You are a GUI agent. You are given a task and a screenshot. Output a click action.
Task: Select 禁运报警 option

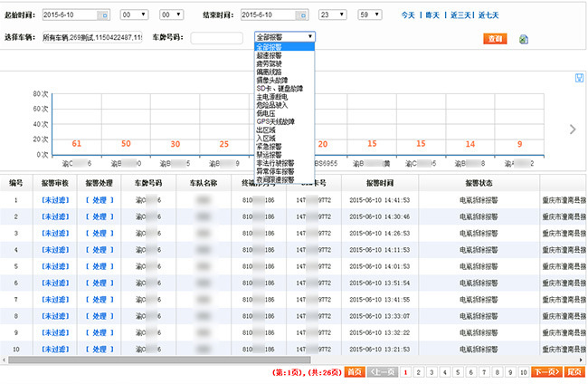(269, 155)
